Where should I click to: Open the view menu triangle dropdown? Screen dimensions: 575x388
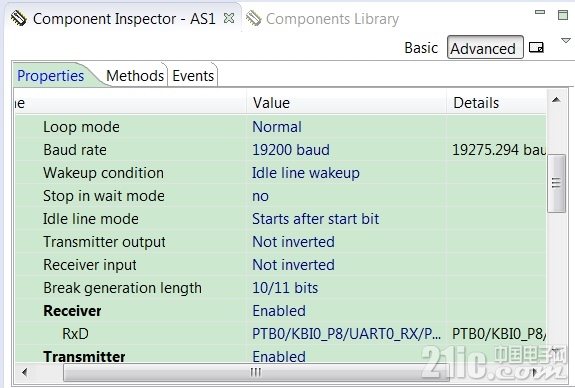point(566,40)
